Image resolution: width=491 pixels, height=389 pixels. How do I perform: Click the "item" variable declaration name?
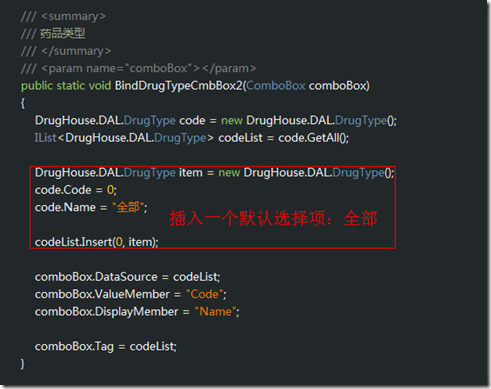tap(191, 173)
